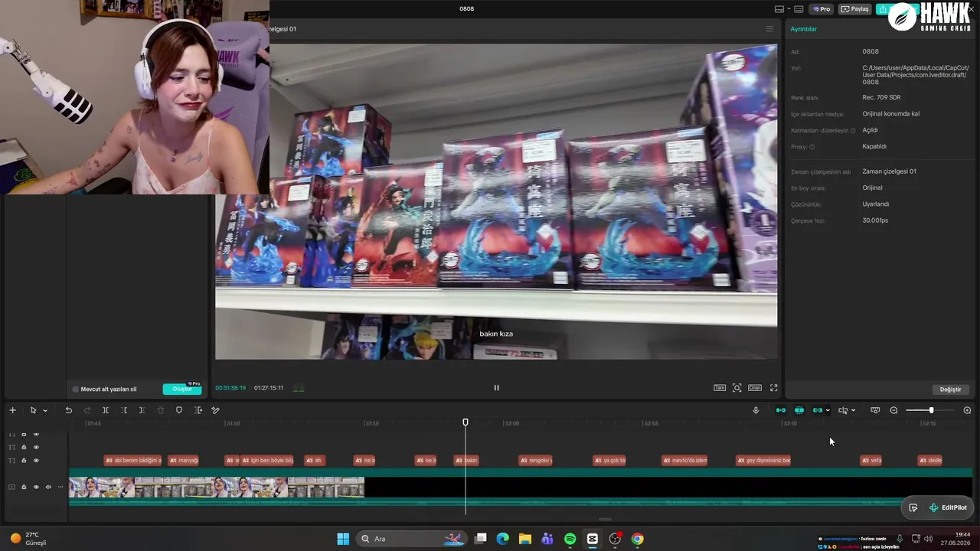980x551 pixels.
Task: Click the preview axis split icon
Action: pyautogui.click(x=843, y=410)
